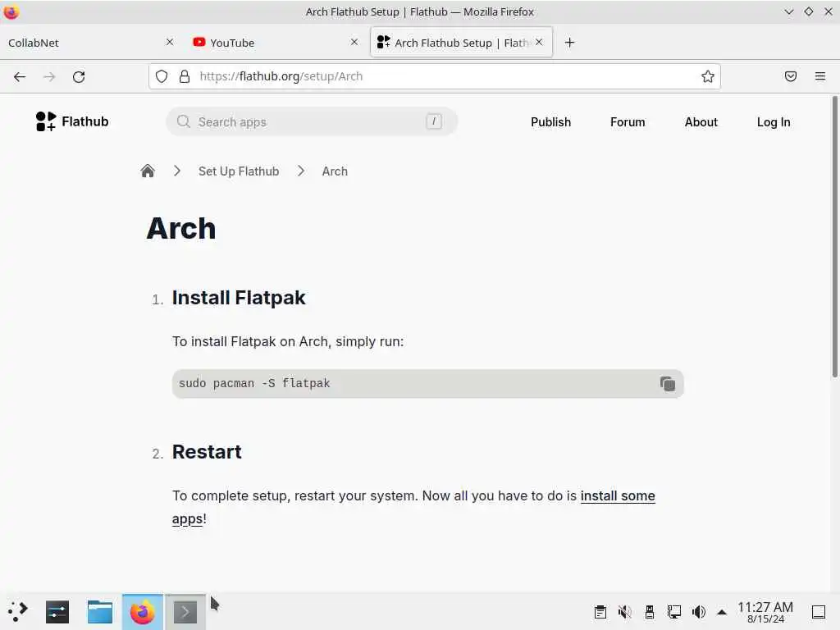Open the tracking protection shield icon

point(162,76)
